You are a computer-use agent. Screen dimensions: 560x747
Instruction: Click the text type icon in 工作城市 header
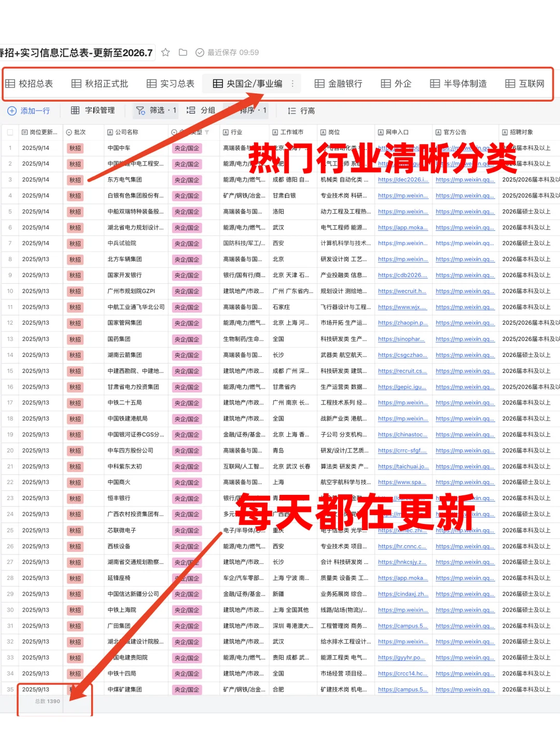pos(275,132)
